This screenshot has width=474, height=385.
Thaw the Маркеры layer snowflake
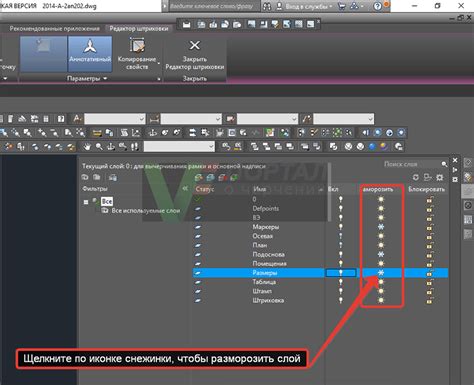click(x=381, y=227)
